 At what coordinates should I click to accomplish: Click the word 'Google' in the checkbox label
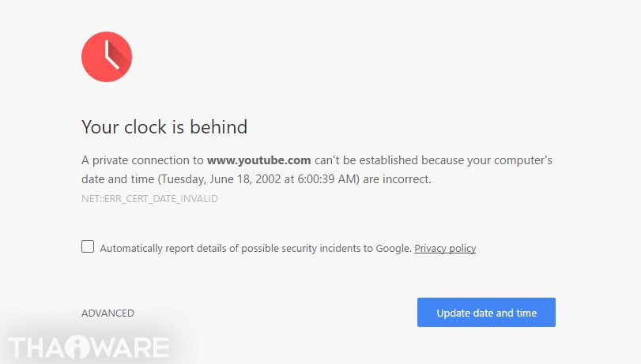[394, 248]
